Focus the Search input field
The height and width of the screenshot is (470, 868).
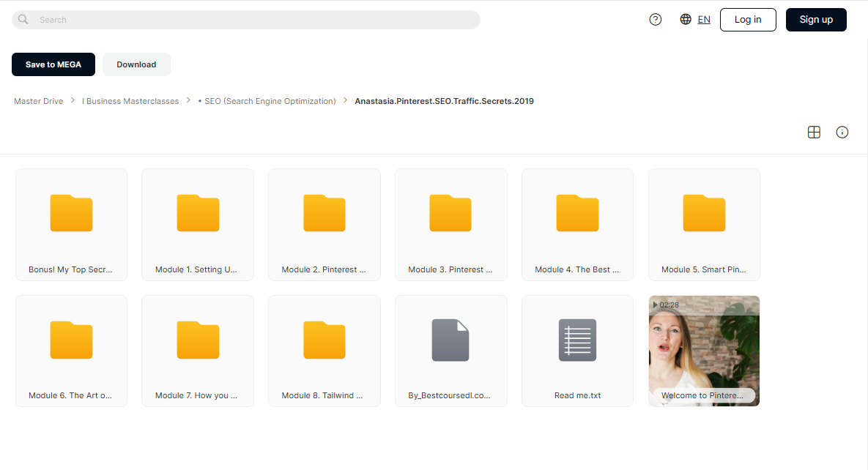246,19
